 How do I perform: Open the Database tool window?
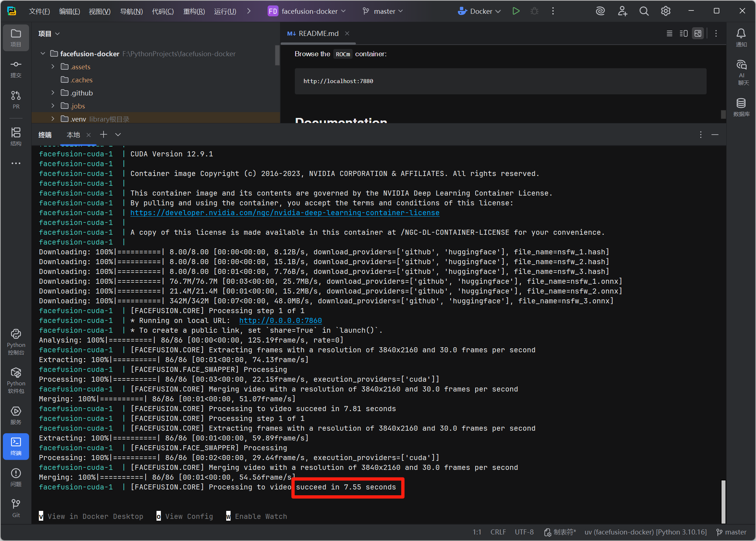(741, 107)
